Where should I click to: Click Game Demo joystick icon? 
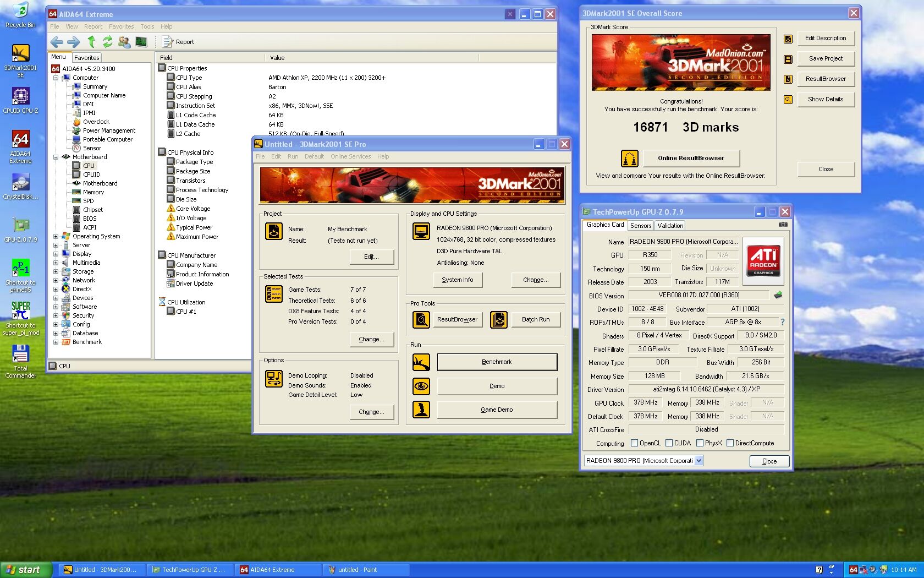click(421, 410)
